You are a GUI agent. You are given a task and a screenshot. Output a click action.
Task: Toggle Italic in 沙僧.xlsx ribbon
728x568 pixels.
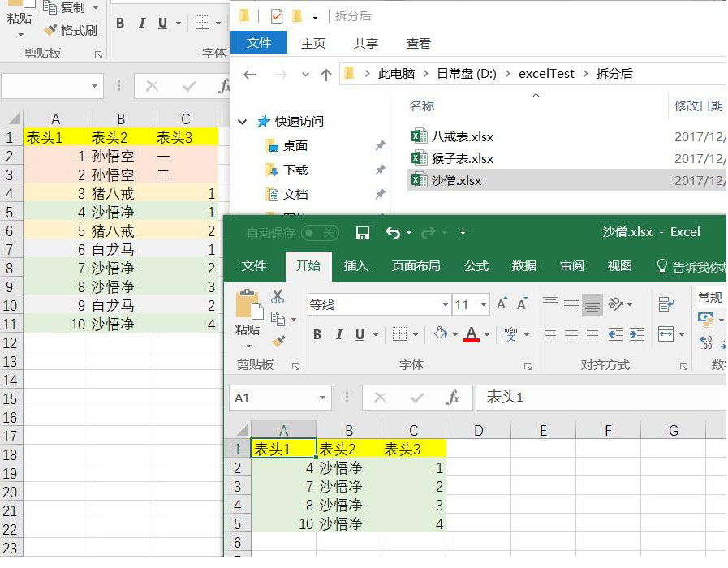(x=338, y=334)
